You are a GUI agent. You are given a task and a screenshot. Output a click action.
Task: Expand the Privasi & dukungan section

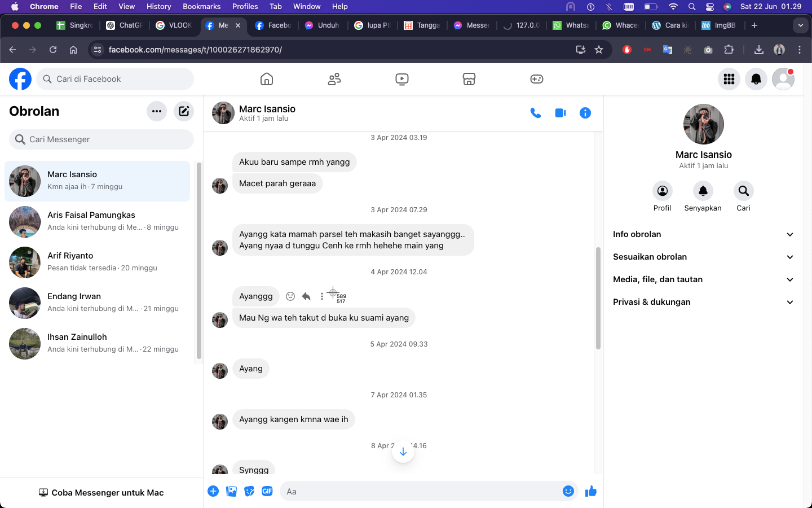(703, 302)
